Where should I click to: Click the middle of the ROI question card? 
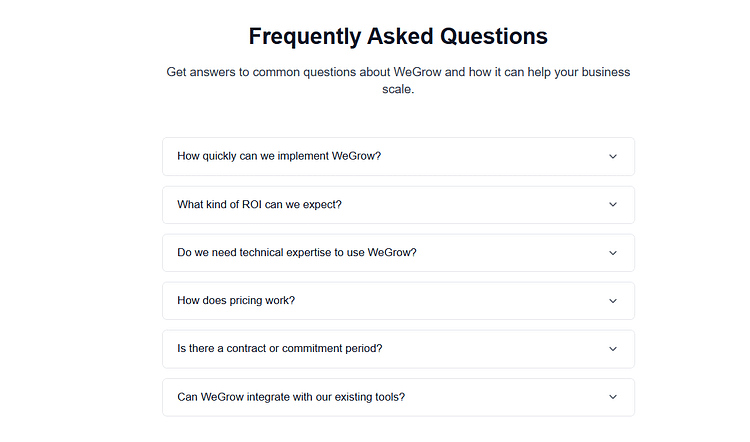click(398, 204)
